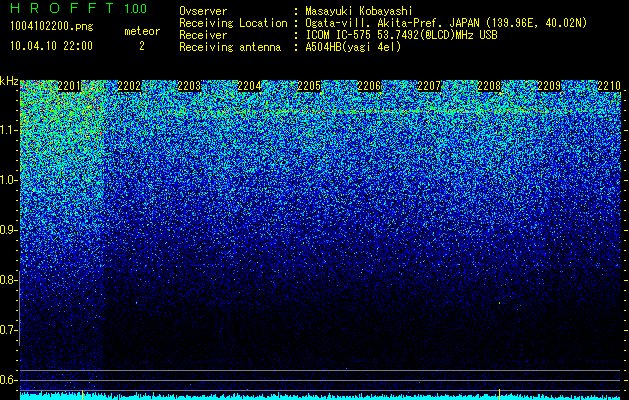Select the Ogata-vill. Akita-Pref. JAPAN location text
The width and height of the screenshot is (629, 400).
pos(446,23)
